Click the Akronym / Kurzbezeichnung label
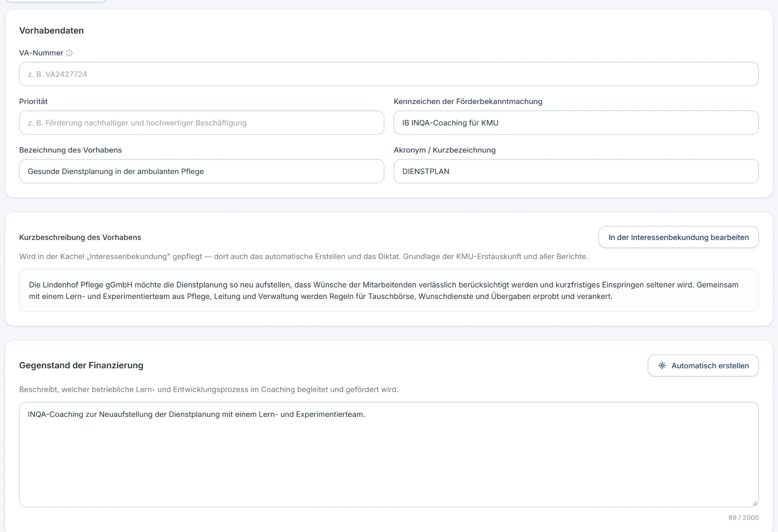 pyautogui.click(x=444, y=150)
